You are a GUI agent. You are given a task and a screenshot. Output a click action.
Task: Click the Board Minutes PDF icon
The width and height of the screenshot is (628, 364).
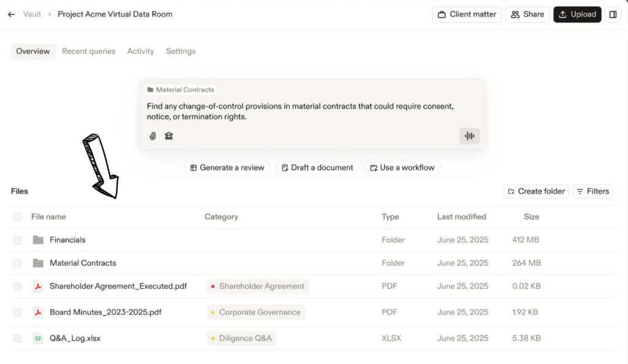pyautogui.click(x=38, y=313)
